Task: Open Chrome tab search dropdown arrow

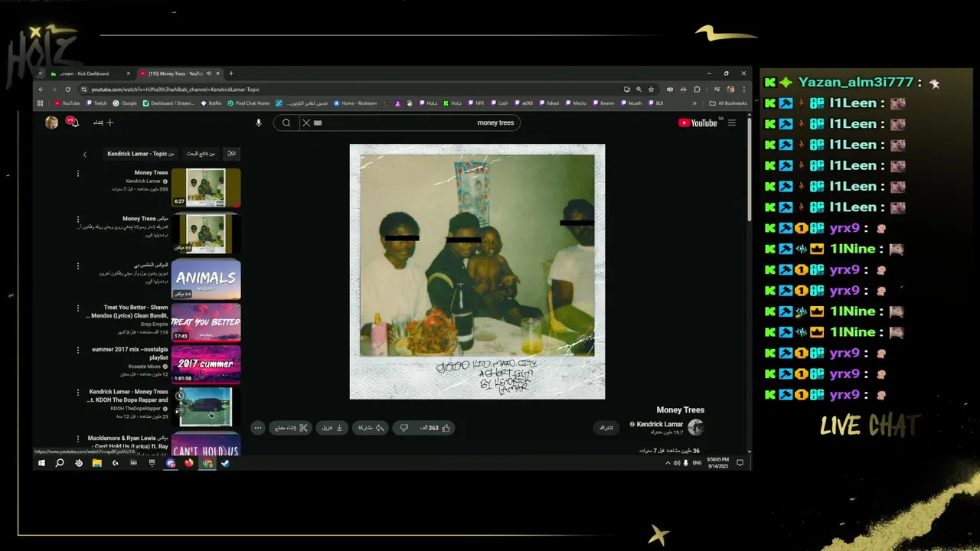Action: 41,73
